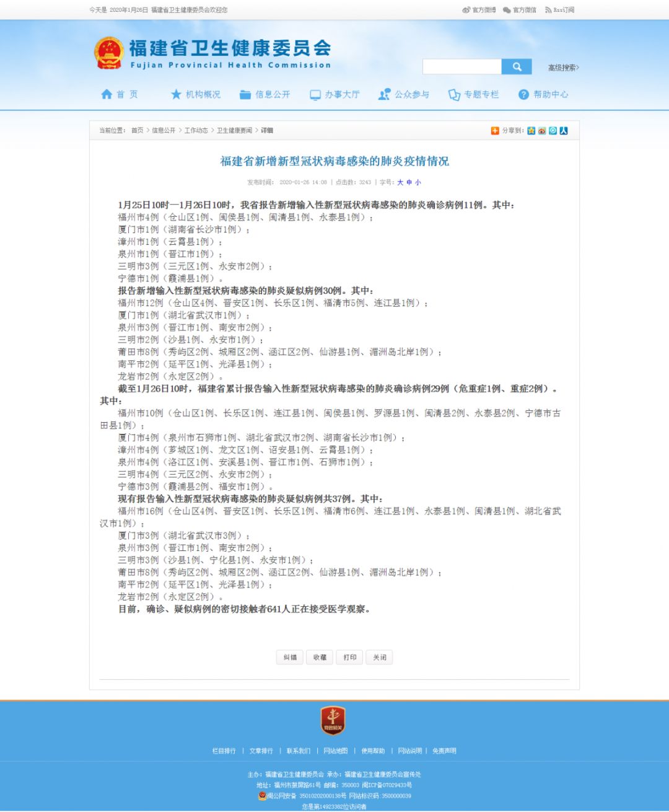Share article via Renren icon
Screen dimensions: 669x812
pos(564,131)
